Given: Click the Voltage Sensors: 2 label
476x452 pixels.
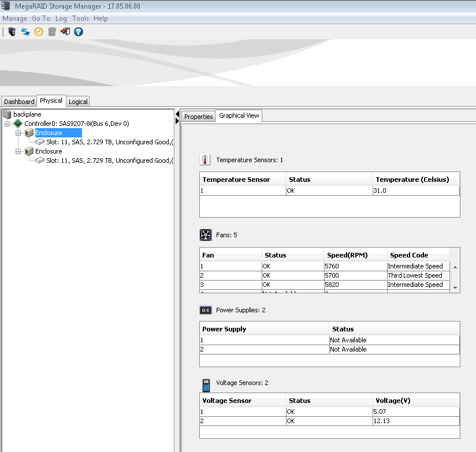Looking at the screenshot, I should (242, 383).
